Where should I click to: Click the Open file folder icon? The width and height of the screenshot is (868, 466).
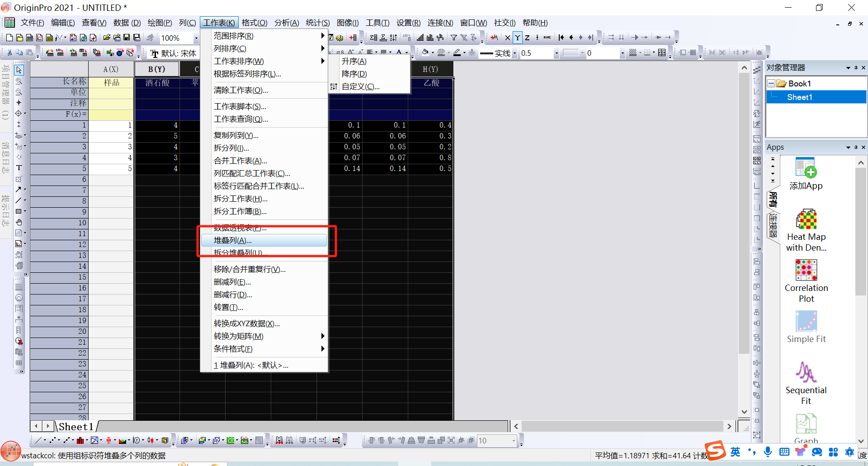107,38
